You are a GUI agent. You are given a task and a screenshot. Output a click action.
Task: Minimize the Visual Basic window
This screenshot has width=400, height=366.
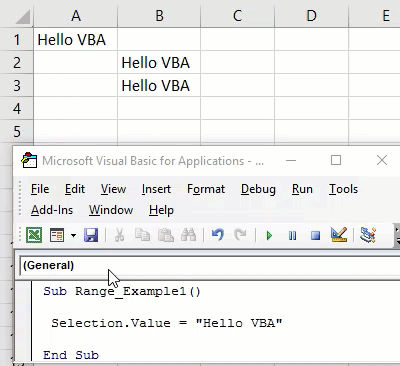click(x=291, y=161)
